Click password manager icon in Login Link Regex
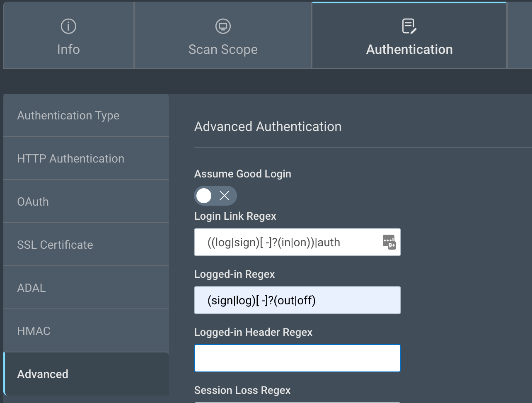The image size is (532, 403). (389, 242)
